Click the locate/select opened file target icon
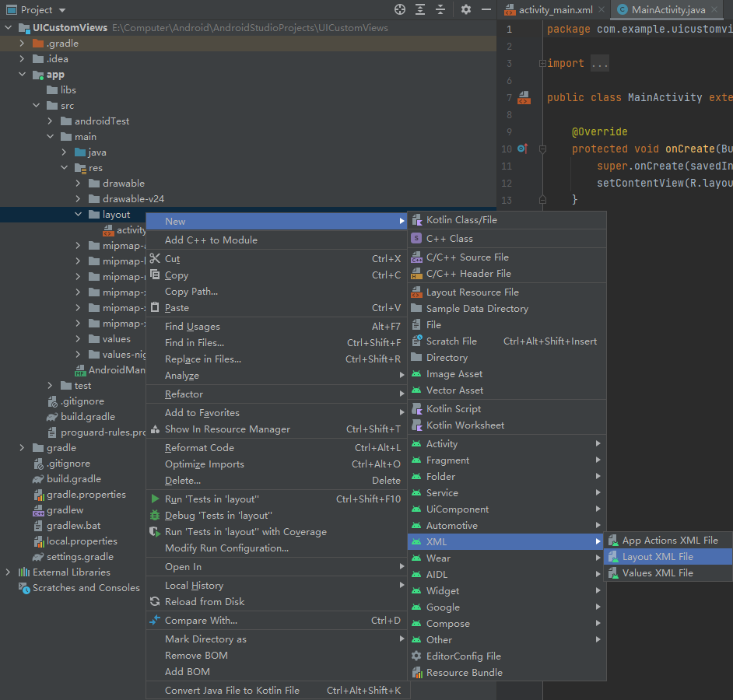Image resolution: width=733 pixels, height=700 pixels. click(400, 9)
